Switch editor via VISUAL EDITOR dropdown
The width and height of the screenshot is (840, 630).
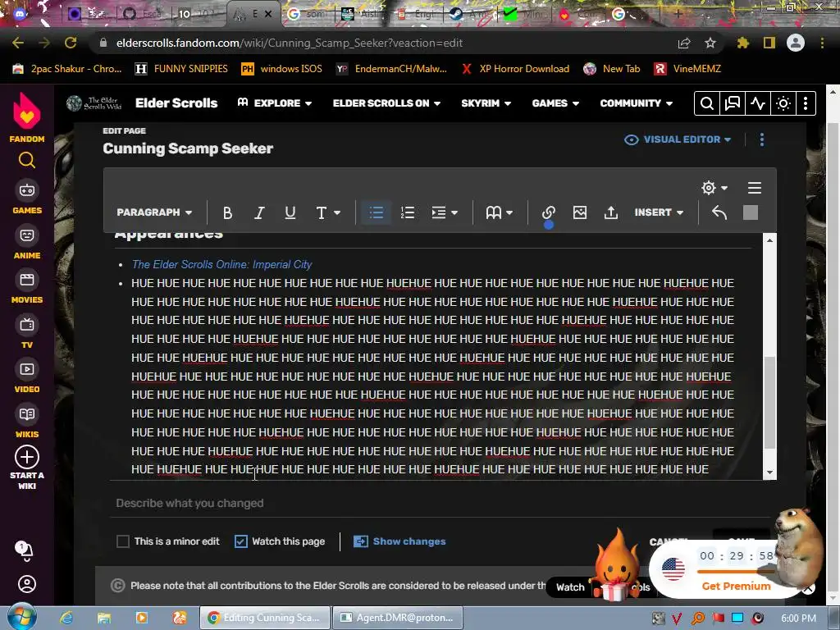[x=678, y=139]
